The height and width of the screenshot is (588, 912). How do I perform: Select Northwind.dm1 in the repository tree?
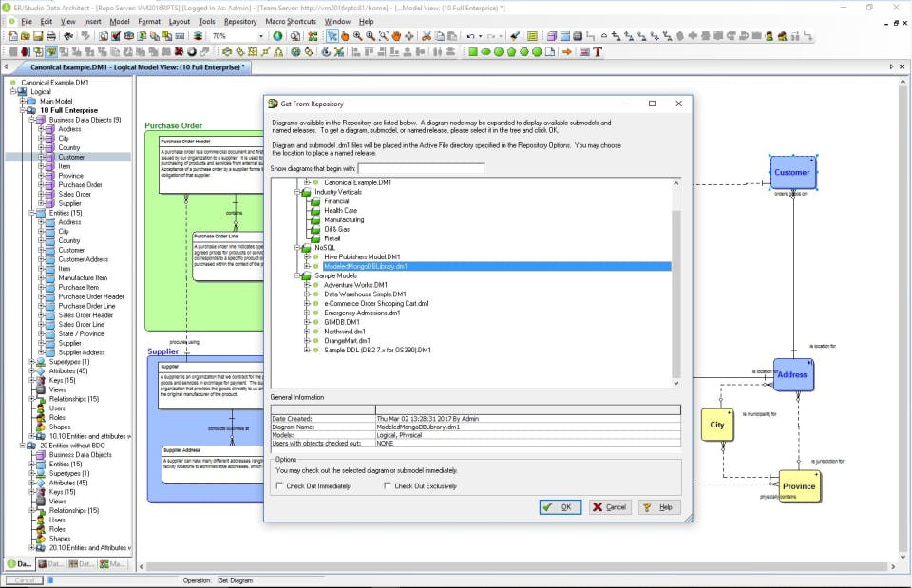pos(343,332)
